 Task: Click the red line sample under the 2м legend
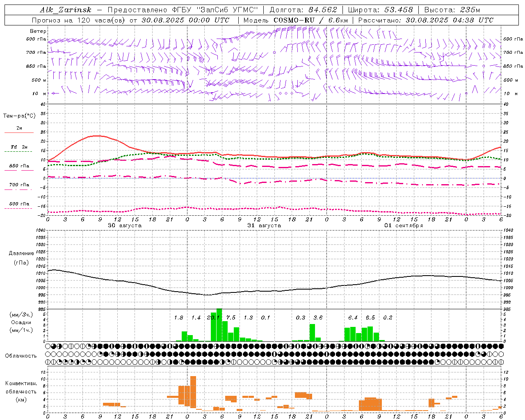19,133
